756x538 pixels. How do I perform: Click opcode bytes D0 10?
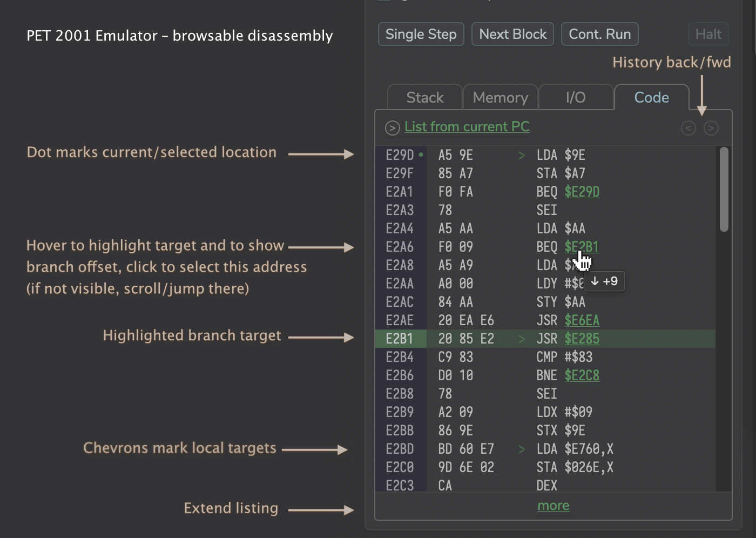(456, 375)
